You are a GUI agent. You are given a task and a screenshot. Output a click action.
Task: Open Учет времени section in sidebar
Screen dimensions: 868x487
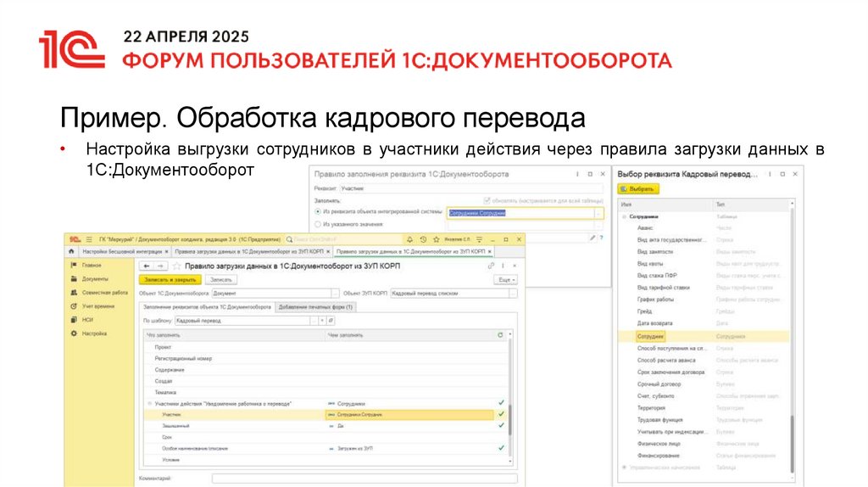coord(92,306)
